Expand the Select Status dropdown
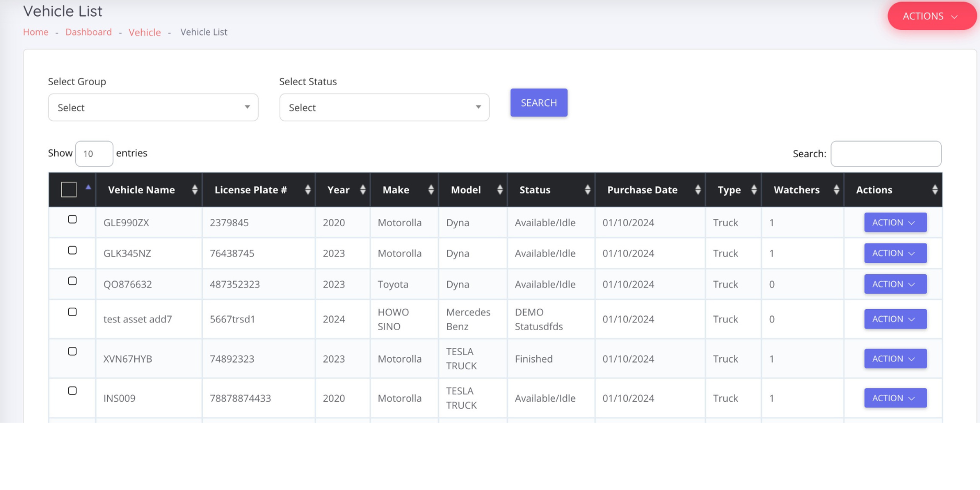Screen dimensions: 980x490 pos(384,108)
